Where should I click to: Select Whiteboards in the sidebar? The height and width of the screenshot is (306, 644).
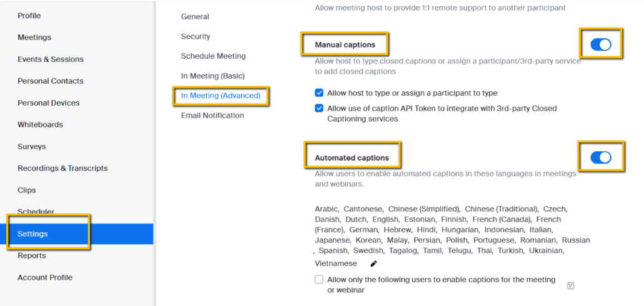(40, 125)
